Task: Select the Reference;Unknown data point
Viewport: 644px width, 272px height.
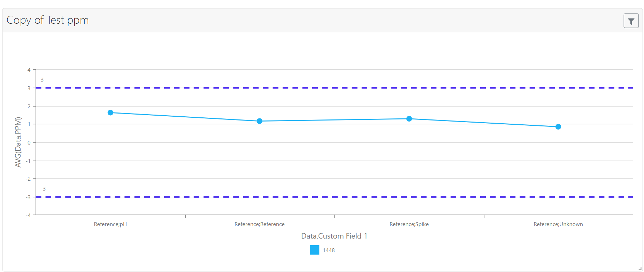Action: pyautogui.click(x=558, y=127)
